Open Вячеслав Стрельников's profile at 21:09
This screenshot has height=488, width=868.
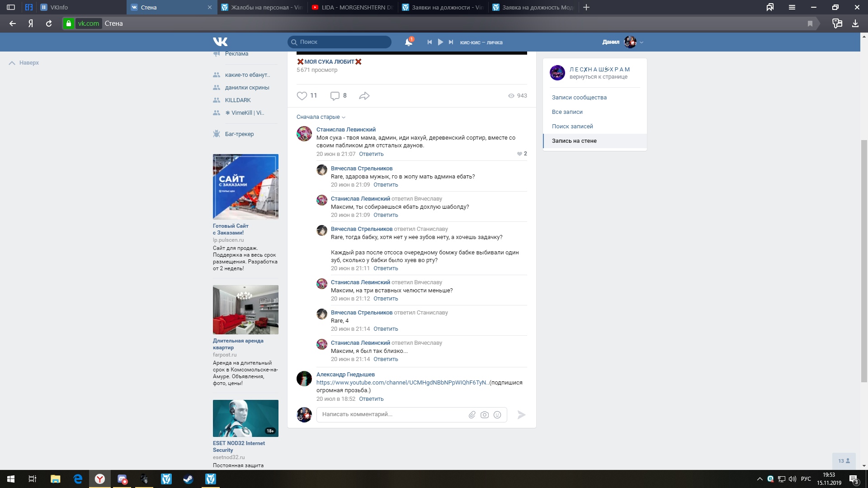click(362, 169)
